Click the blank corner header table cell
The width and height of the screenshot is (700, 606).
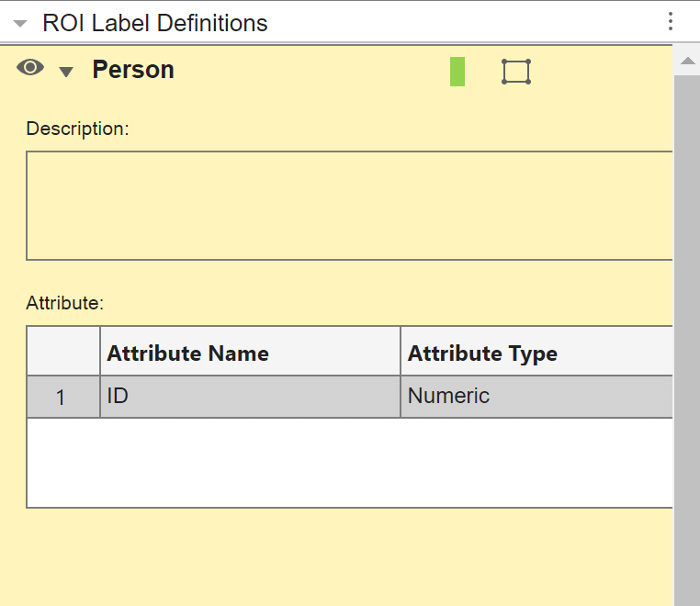[62, 351]
